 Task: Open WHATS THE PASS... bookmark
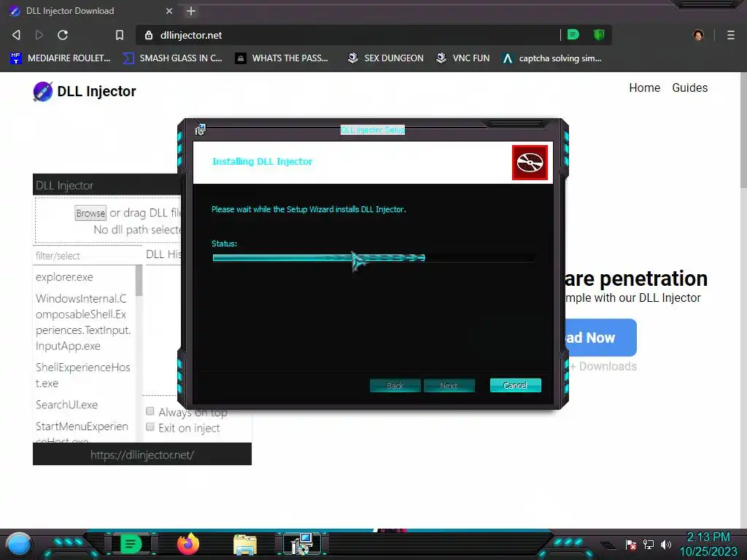click(x=282, y=58)
